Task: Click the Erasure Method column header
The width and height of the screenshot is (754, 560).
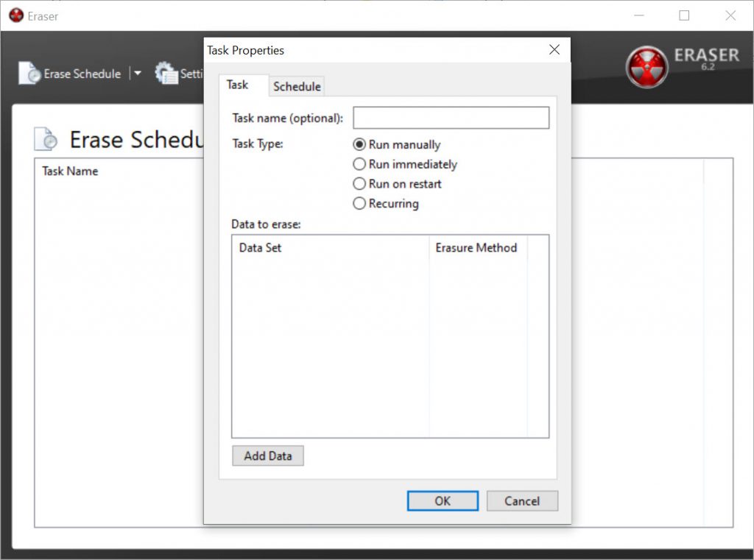Action: point(478,247)
